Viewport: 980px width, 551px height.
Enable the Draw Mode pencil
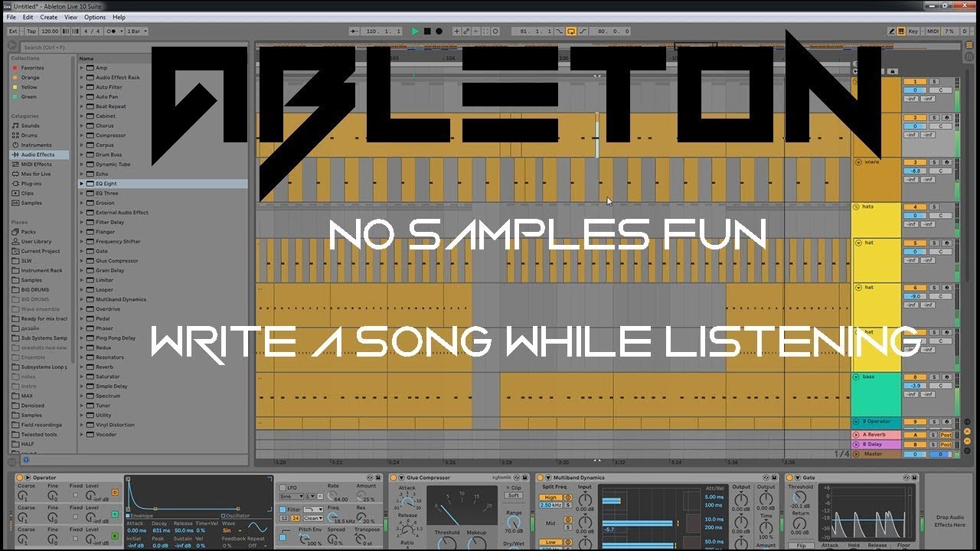[891, 31]
